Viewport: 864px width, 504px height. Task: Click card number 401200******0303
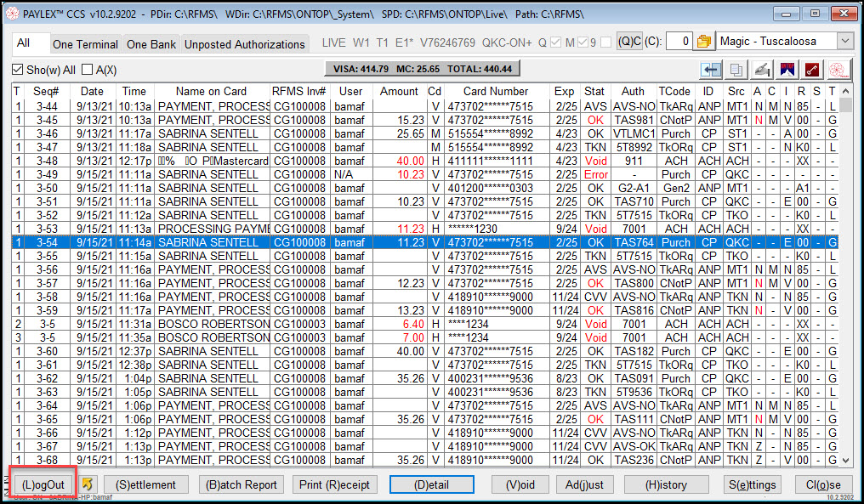(x=490, y=188)
